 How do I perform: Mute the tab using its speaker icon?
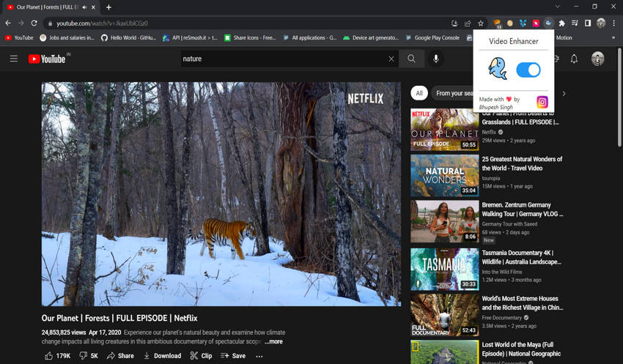(84, 7)
